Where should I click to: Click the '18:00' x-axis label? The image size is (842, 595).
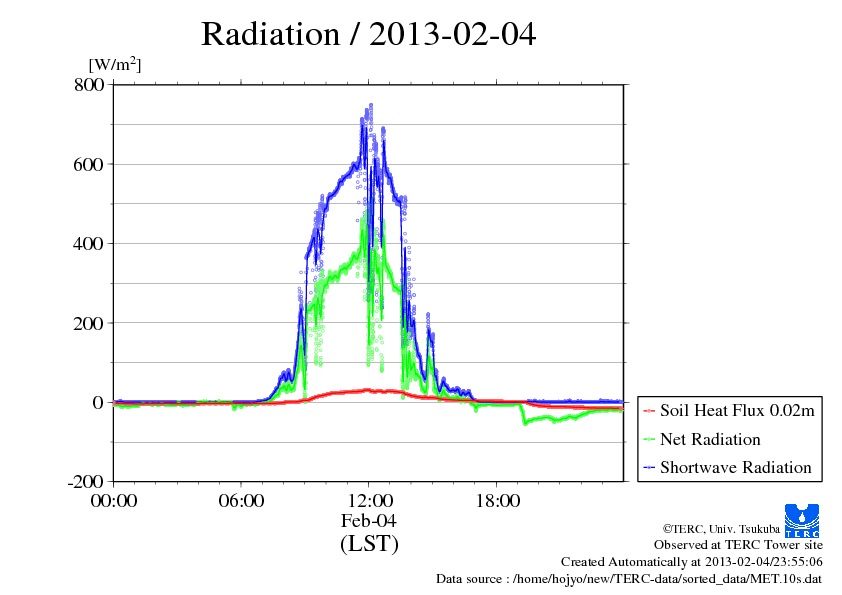(497, 501)
